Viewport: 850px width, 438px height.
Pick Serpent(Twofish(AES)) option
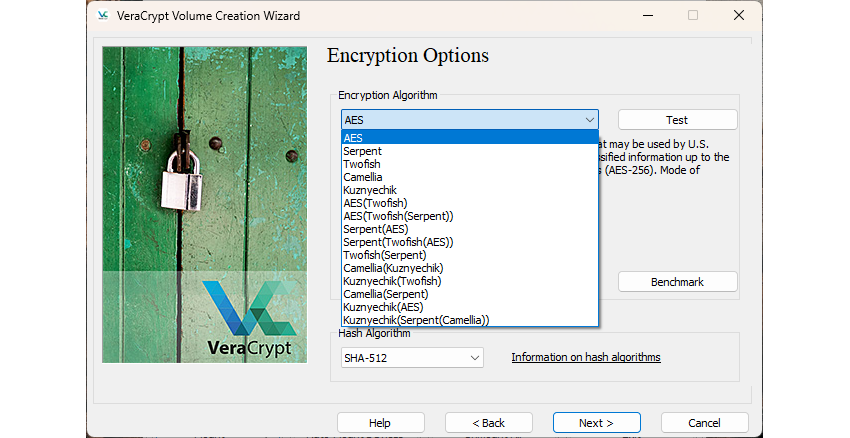469,242
